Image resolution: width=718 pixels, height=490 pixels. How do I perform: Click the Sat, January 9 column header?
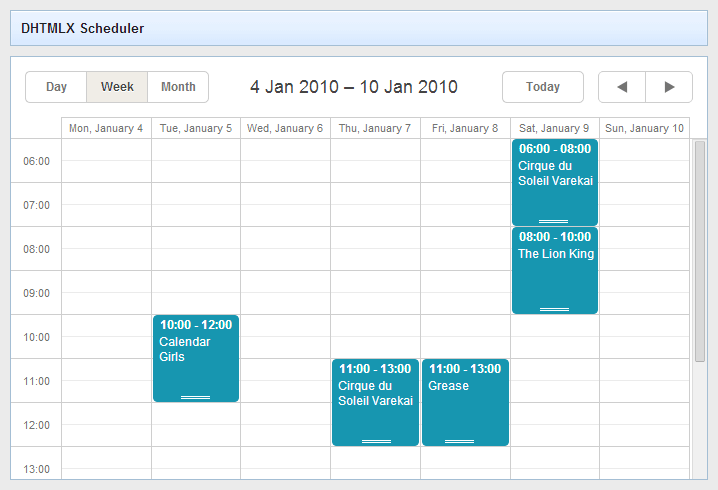point(554,128)
